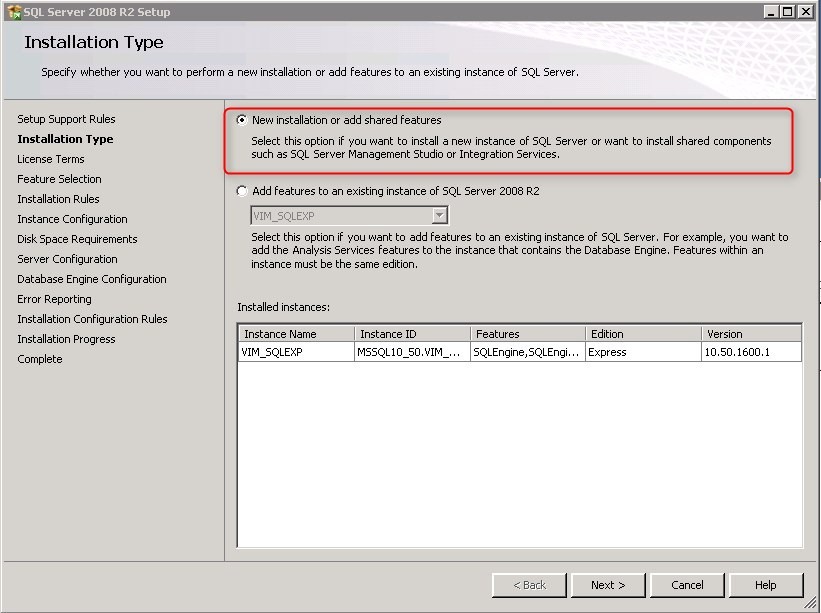This screenshot has height=613, width=821.
Task: Click the Instance ID column header
Action: coord(413,333)
